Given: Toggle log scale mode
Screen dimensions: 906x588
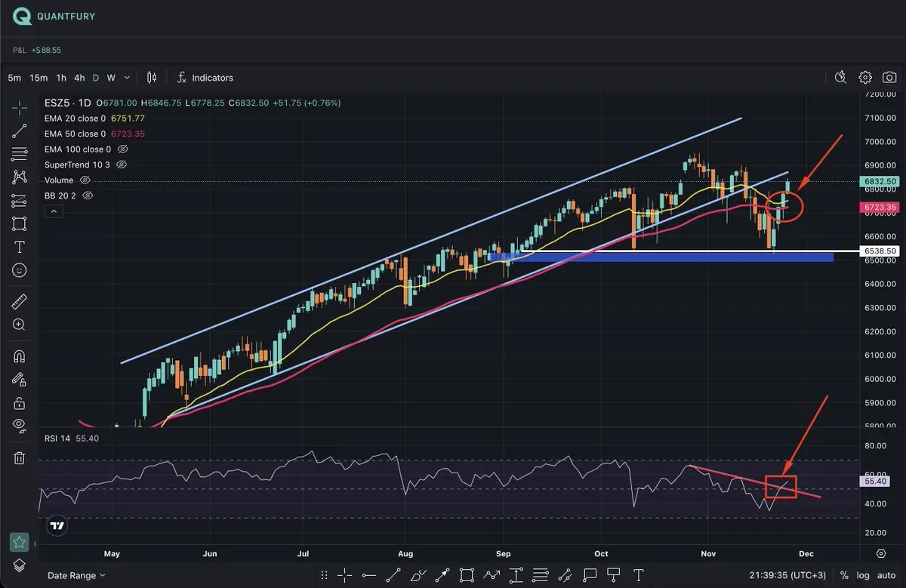Looking at the screenshot, I should [x=863, y=575].
